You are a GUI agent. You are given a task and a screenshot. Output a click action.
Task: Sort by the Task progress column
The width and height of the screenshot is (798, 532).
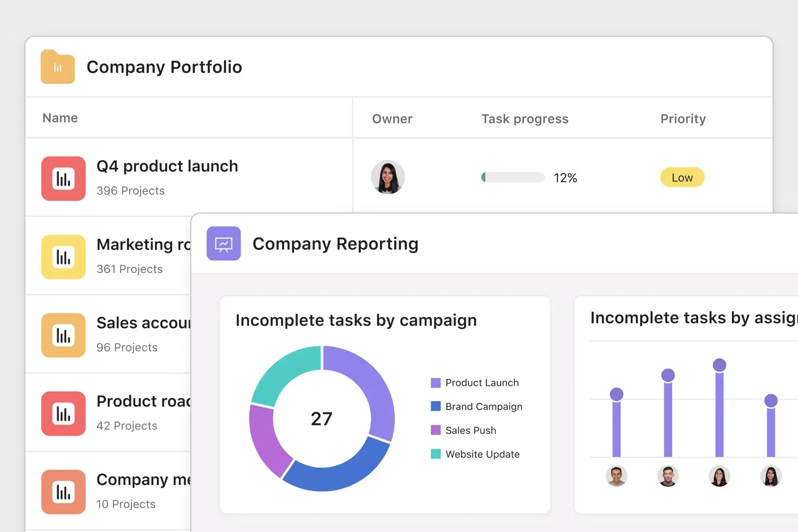tap(524, 119)
